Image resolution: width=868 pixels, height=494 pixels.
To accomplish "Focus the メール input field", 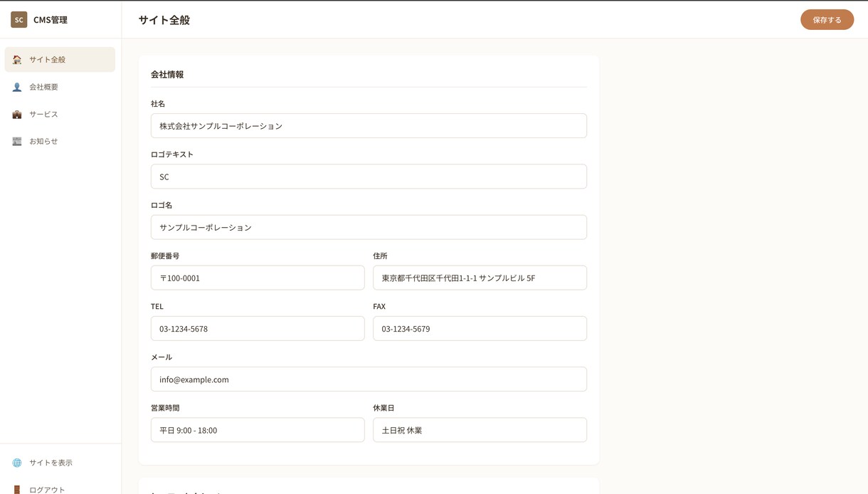I will [x=369, y=379].
